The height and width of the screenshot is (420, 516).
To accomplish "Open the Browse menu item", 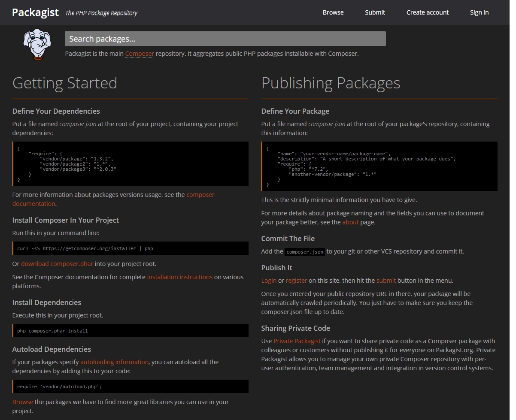I will (333, 12).
